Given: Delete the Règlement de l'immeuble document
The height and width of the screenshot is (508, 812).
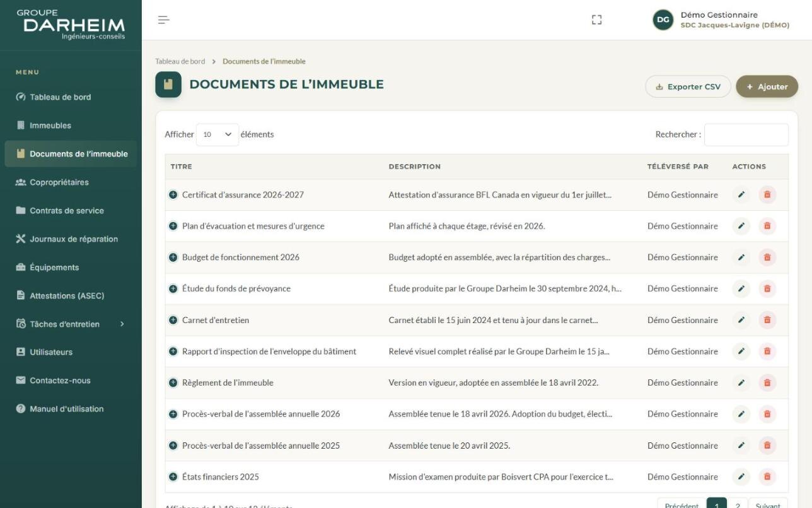Looking at the screenshot, I should click(767, 383).
